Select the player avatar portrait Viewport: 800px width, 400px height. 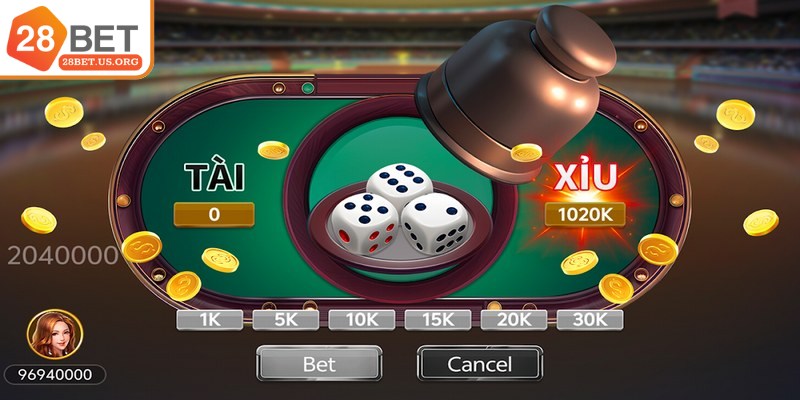[55, 334]
